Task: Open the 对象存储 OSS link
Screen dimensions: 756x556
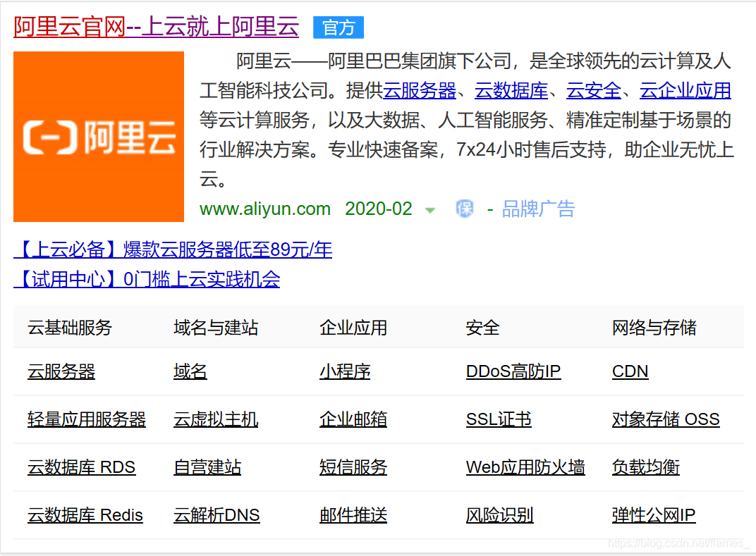Action: point(666,419)
